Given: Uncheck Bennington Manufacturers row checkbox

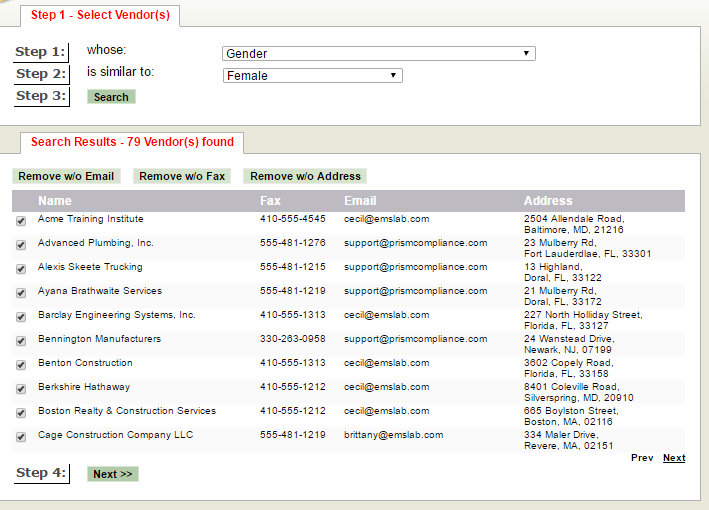Looking at the screenshot, I should pyautogui.click(x=21, y=341).
